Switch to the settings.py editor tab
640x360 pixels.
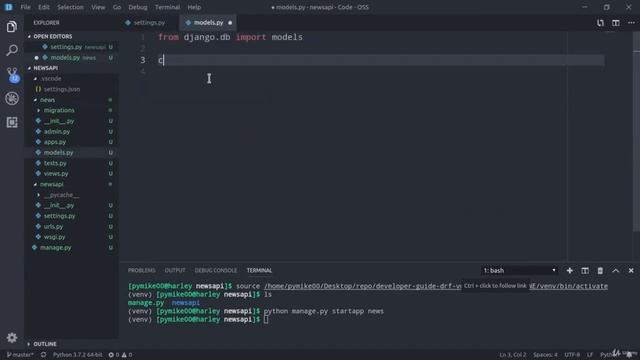tap(149, 23)
